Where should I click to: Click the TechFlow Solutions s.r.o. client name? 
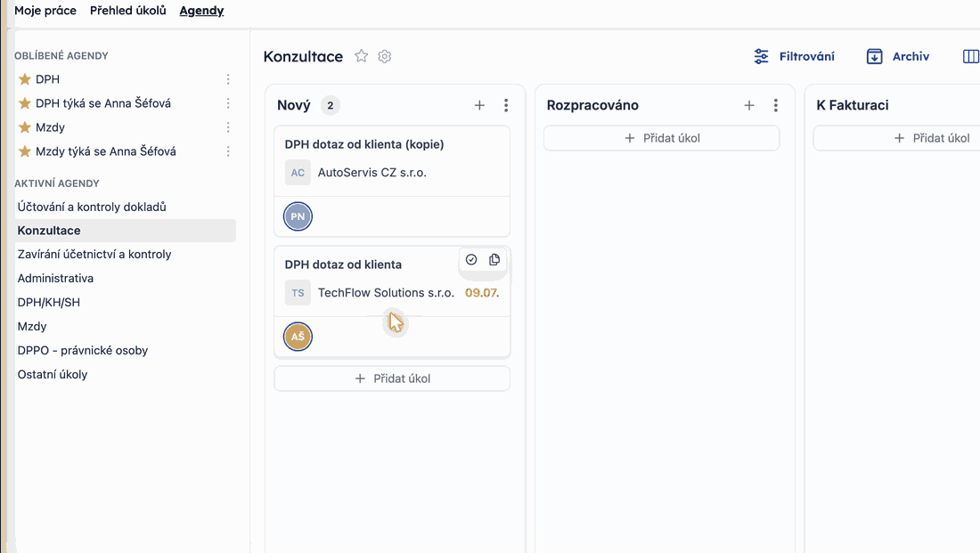click(x=386, y=292)
